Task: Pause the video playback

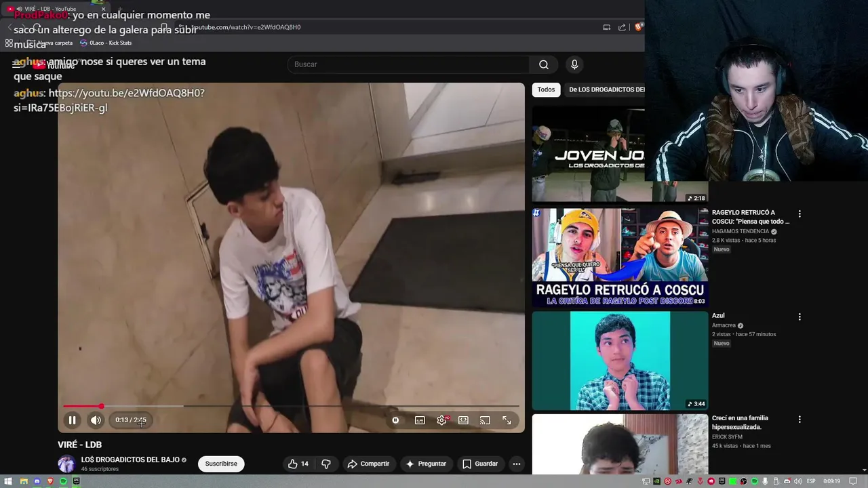Action: [72, 420]
